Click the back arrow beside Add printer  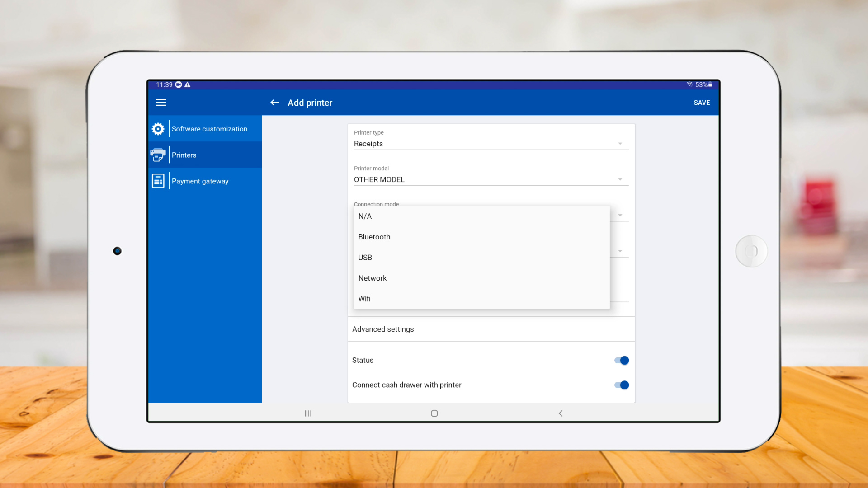274,103
